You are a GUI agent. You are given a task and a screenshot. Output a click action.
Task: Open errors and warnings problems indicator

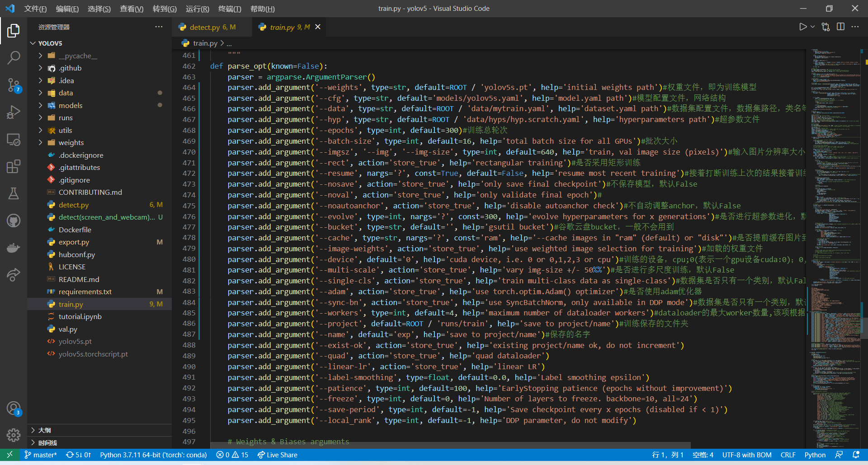pos(232,455)
